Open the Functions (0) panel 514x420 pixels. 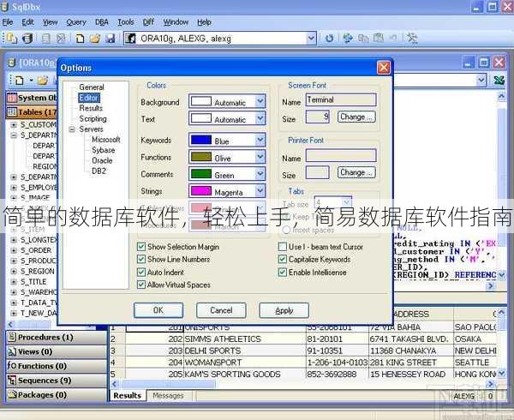pos(57,366)
